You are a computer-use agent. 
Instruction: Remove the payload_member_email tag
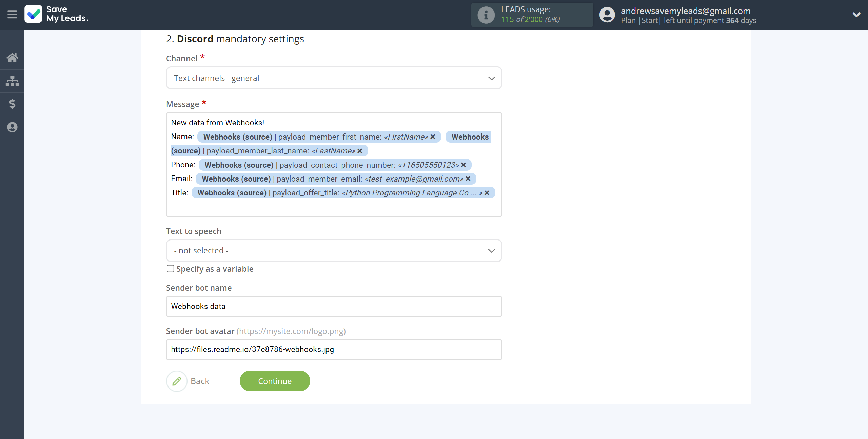(x=468, y=179)
